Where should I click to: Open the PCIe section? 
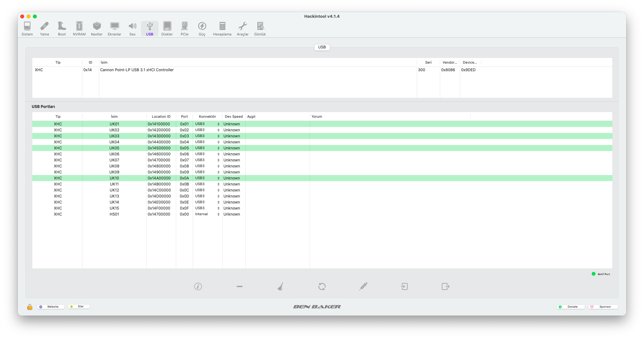[x=184, y=29]
